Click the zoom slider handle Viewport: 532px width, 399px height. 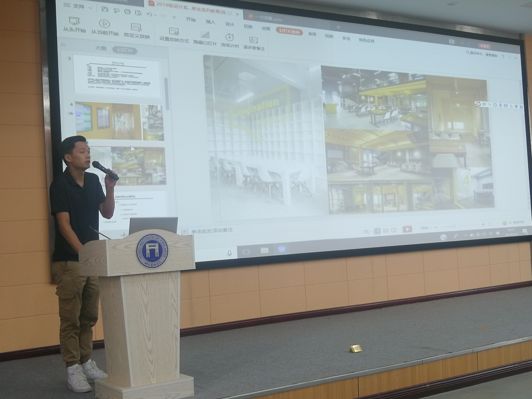point(453,226)
